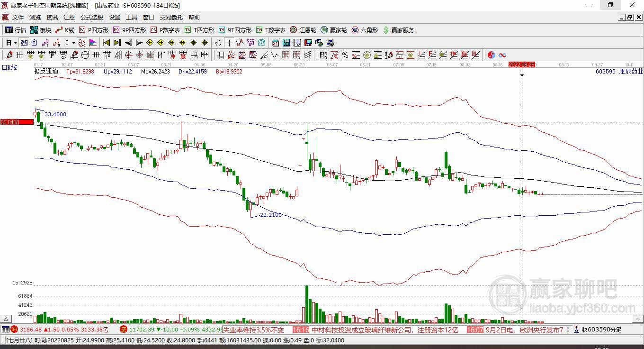Click the Tp=31.6298 indicator value
The image size is (644, 349).
click(x=80, y=72)
